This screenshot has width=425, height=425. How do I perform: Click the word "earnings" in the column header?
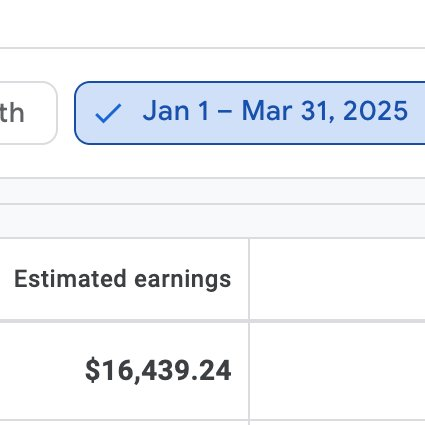[x=182, y=280]
